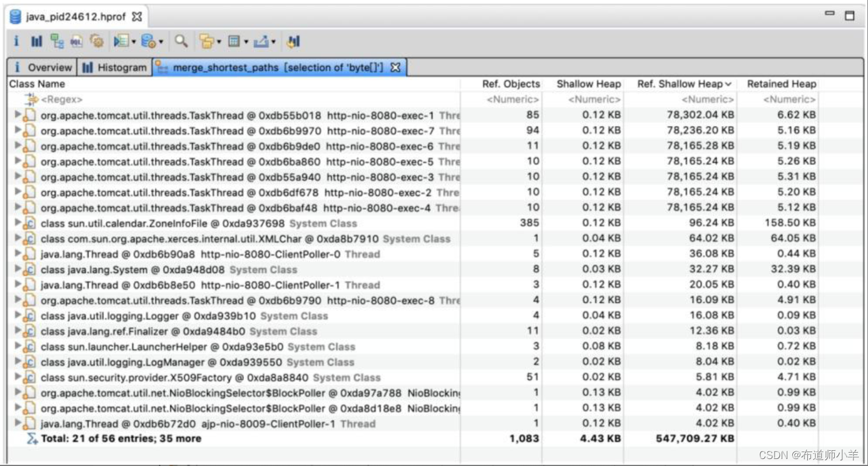Close the java_pid24612.hprof editor tab
This screenshot has height=466, width=868.
coord(136,17)
